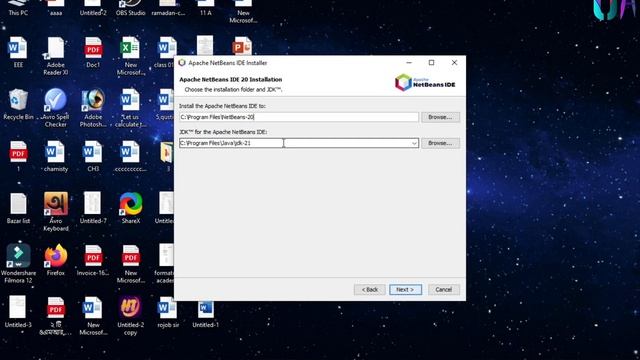This screenshot has width=640, height=360.
Task: Select the This PC desktop icon
Action: (18, 8)
